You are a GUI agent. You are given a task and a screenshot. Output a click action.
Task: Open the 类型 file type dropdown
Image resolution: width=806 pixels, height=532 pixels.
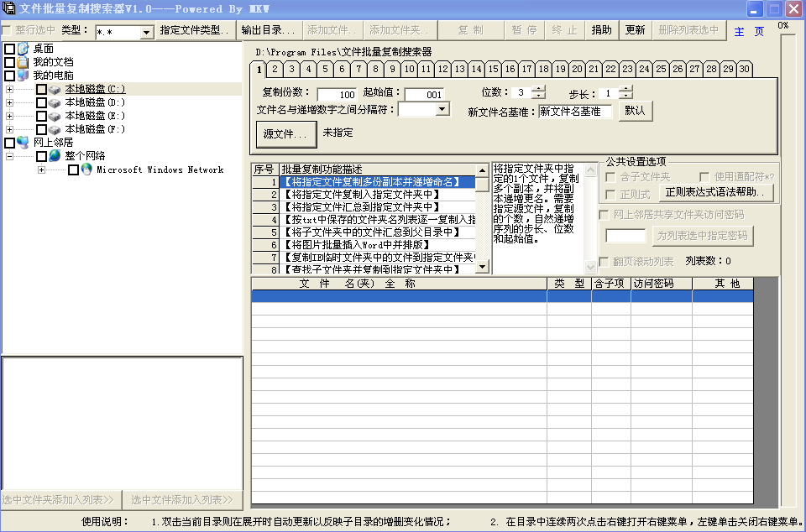point(146,33)
